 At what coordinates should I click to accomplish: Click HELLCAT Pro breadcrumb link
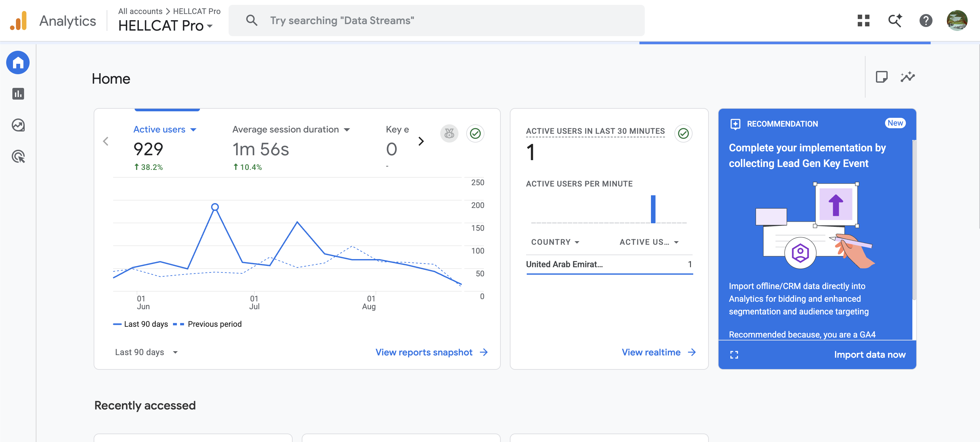197,11
